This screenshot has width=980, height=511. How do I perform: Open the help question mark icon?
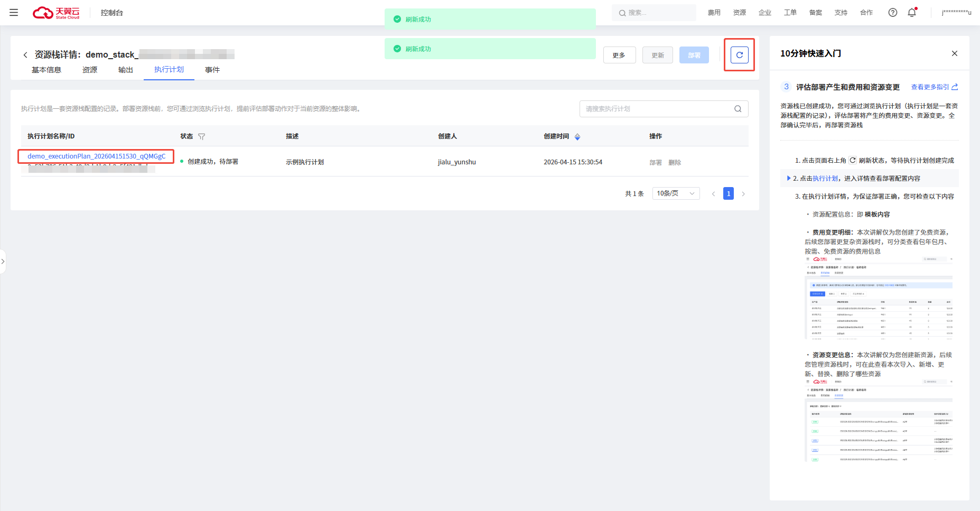pyautogui.click(x=893, y=13)
